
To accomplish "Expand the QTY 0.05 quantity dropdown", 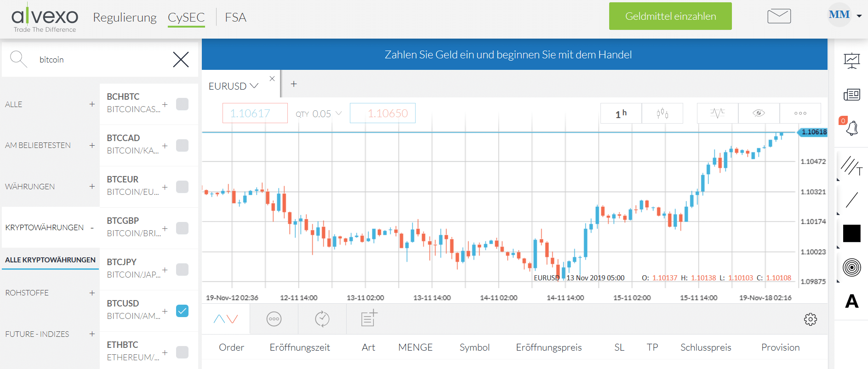I will point(319,114).
